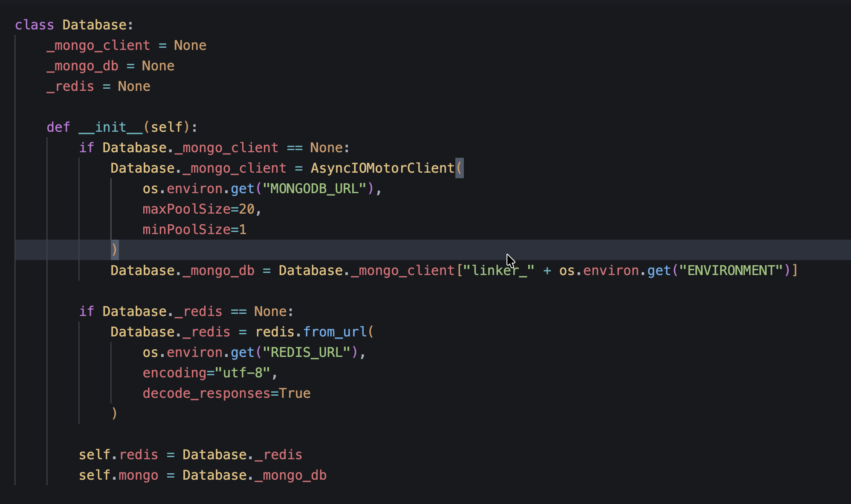Click the maxPoolSize=20 argument

[x=198, y=209]
